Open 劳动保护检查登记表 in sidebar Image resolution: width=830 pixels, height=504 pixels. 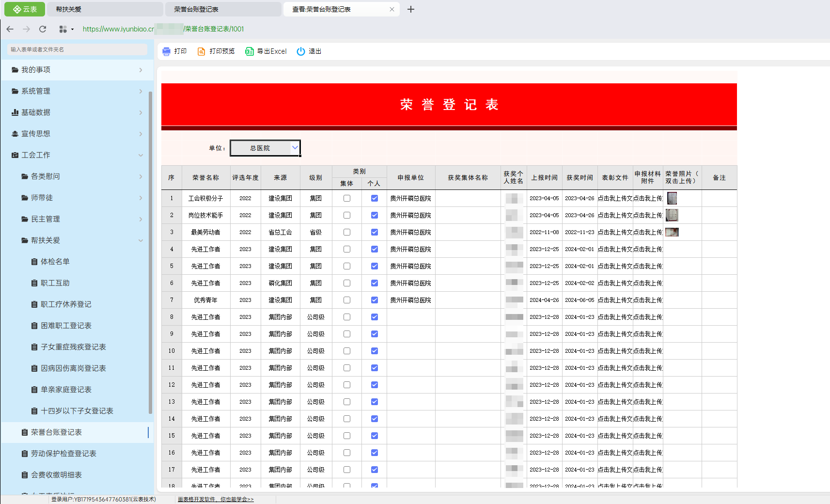pos(63,454)
